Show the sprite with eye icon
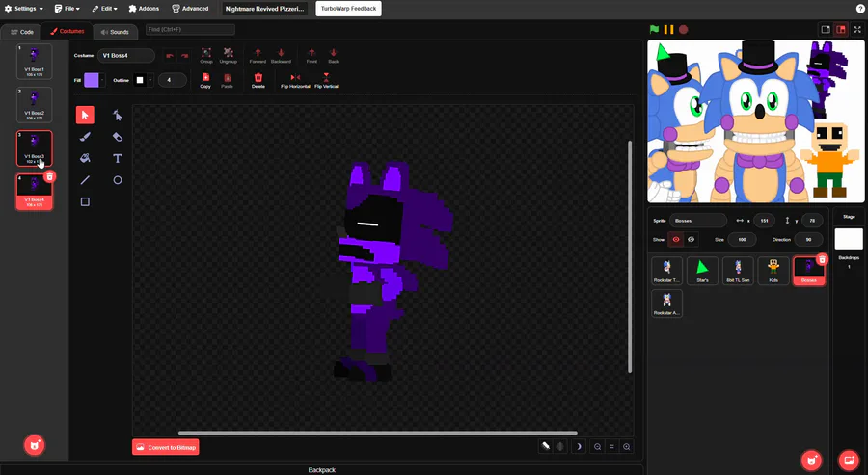 click(676, 240)
